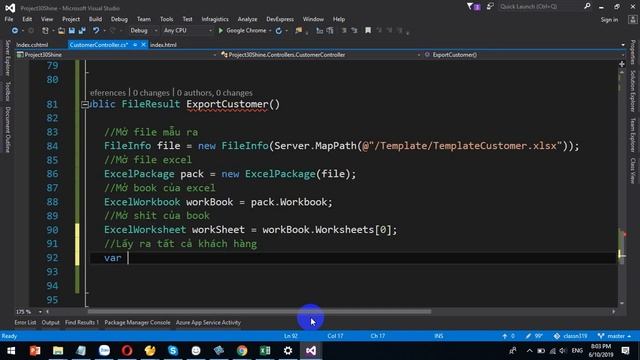Screen dimensions: 640x360
Task: Open the DevExpress menu
Action: click(x=280, y=19)
